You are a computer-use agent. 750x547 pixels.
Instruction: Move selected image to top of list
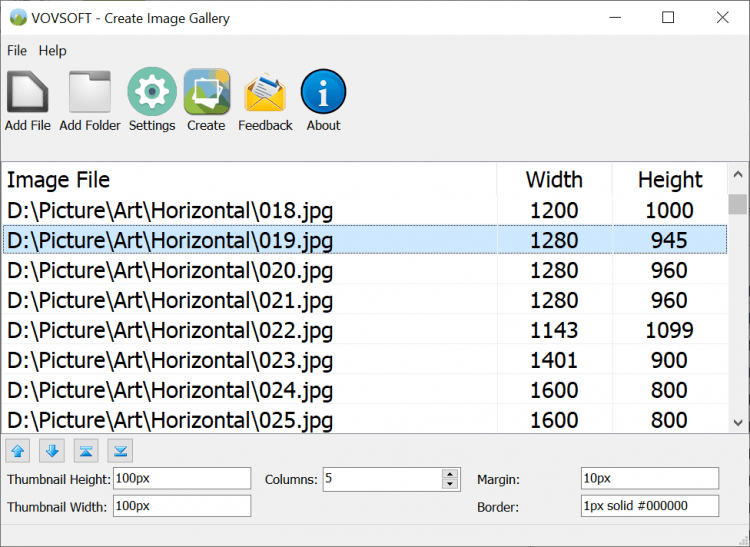pos(86,451)
